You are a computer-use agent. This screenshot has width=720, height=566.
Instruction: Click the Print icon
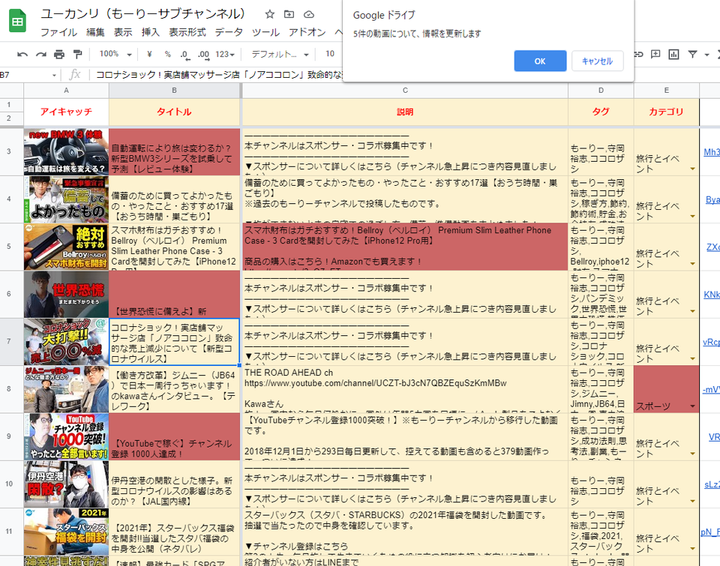click(59, 55)
